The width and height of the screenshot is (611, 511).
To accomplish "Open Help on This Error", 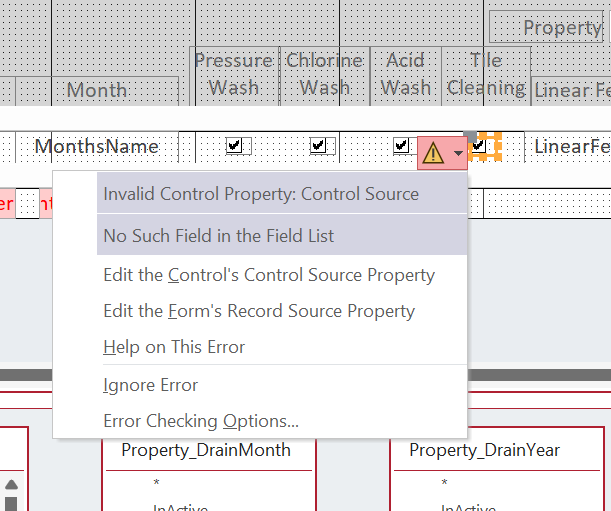I will [174, 347].
